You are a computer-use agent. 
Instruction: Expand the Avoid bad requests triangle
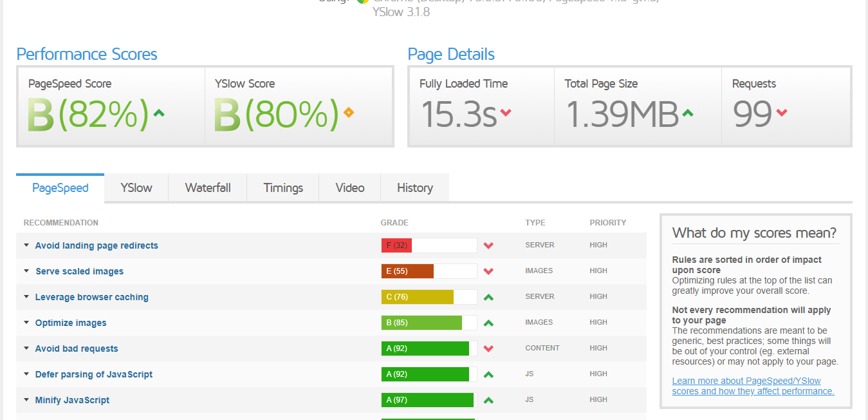click(26, 348)
